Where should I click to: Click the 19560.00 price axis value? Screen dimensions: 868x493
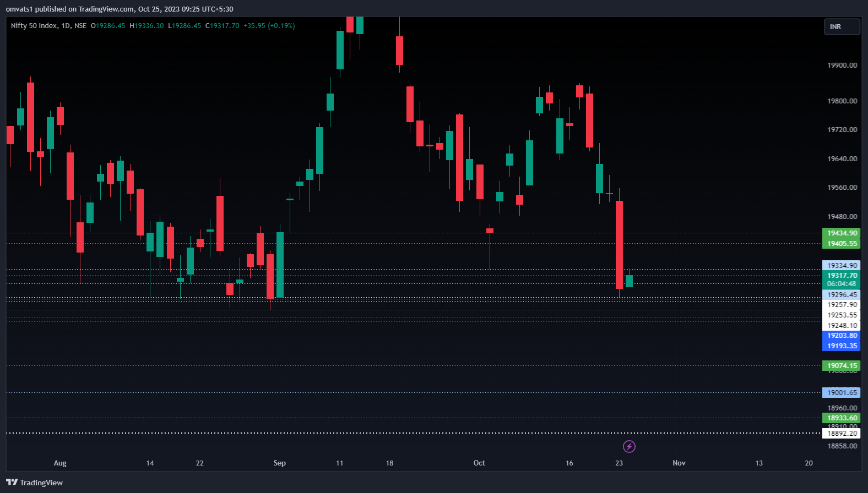click(842, 188)
